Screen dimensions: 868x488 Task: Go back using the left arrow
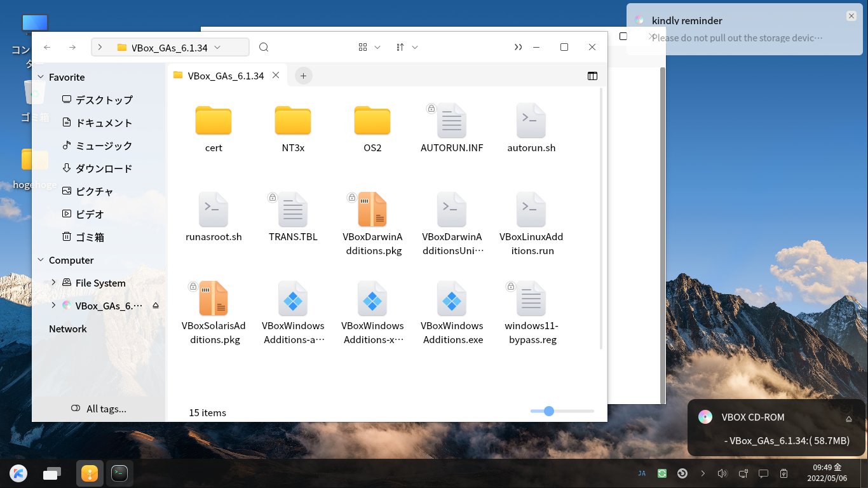coord(47,47)
